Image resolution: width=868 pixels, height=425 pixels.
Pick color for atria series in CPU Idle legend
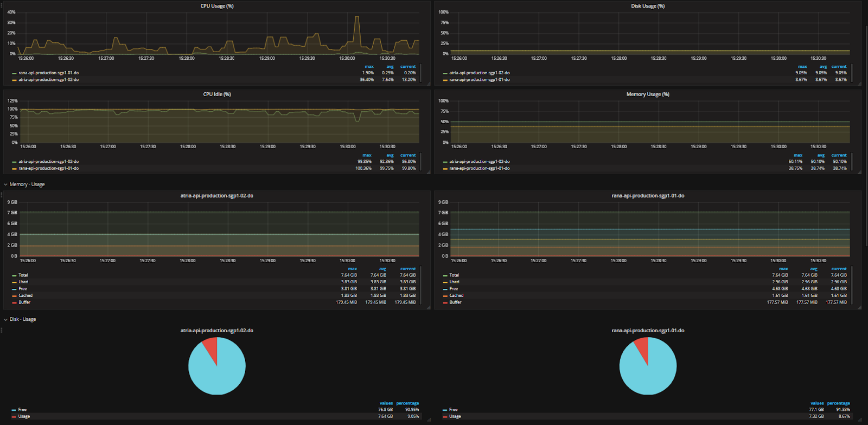(x=14, y=162)
